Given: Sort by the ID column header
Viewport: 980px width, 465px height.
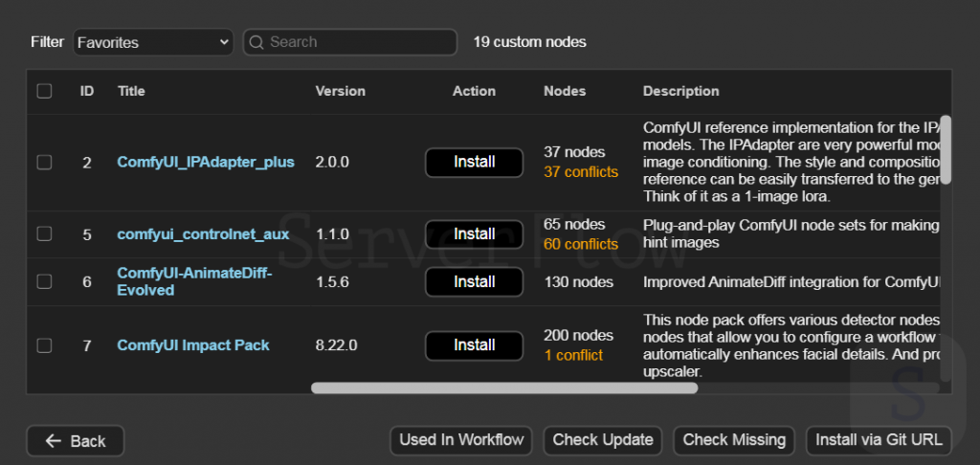Looking at the screenshot, I should point(87,91).
